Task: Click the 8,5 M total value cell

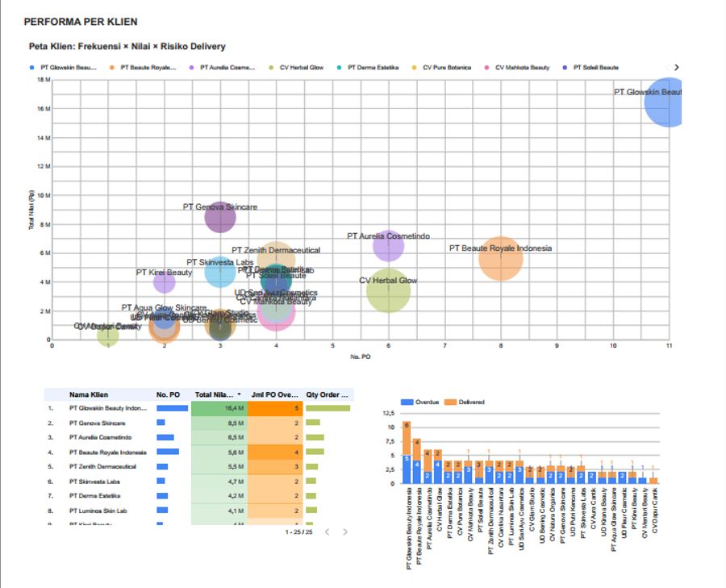Action: click(x=219, y=423)
